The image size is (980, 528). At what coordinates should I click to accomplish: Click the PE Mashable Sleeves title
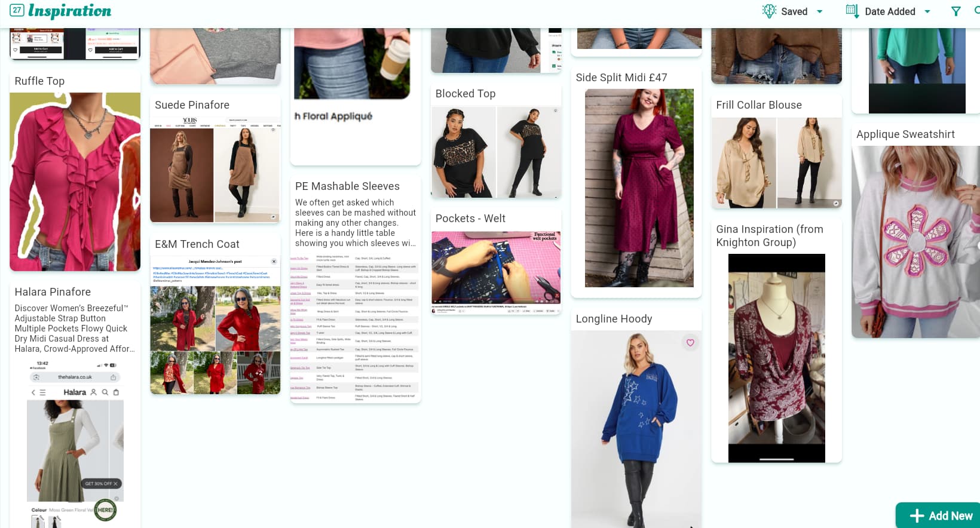(x=347, y=186)
